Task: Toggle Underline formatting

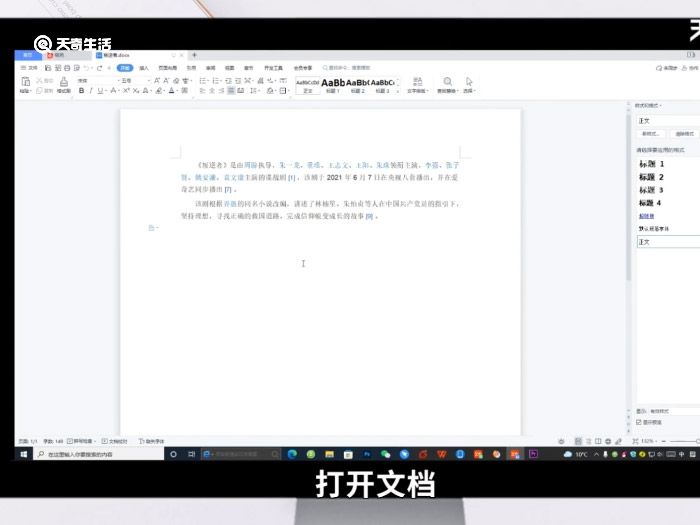Action: (x=100, y=91)
